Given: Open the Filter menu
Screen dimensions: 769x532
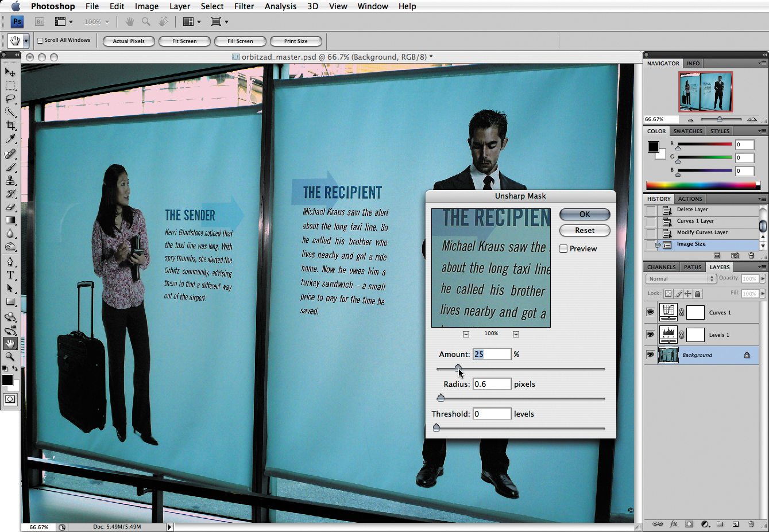Looking at the screenshot, I should [x=244, y=6].
